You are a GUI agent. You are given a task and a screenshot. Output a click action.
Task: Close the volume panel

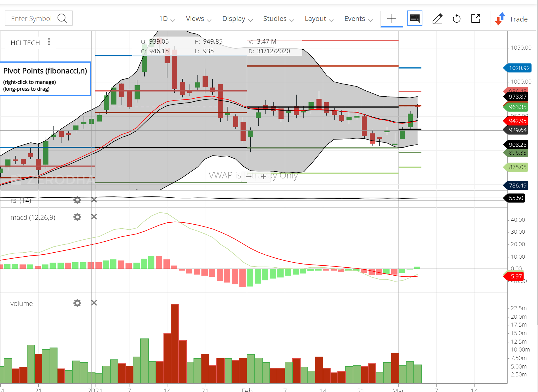[94, 303]
